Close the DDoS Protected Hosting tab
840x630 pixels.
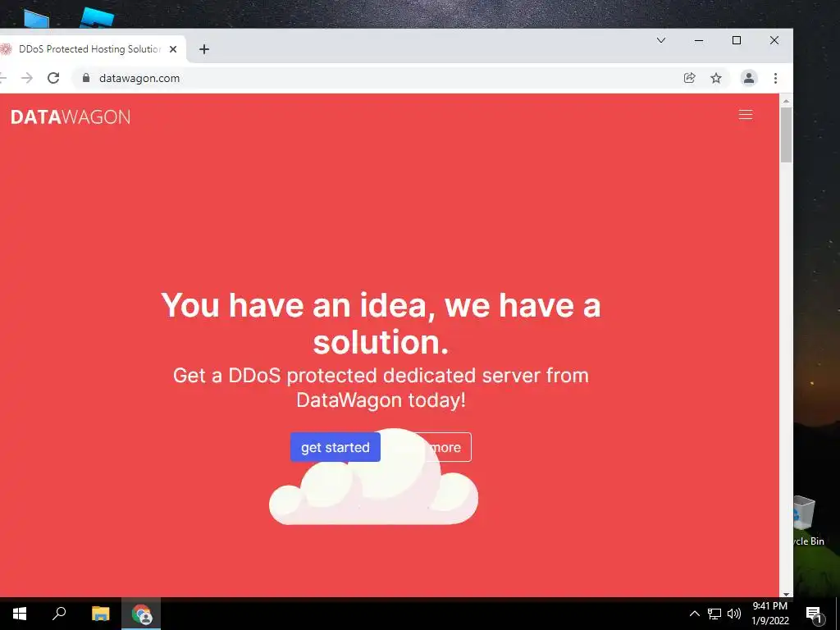pyautogui.click(x=173, y=49)
